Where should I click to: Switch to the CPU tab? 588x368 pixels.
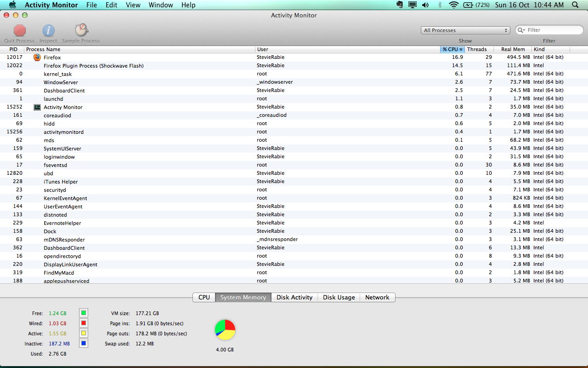(x=204, y=298)
